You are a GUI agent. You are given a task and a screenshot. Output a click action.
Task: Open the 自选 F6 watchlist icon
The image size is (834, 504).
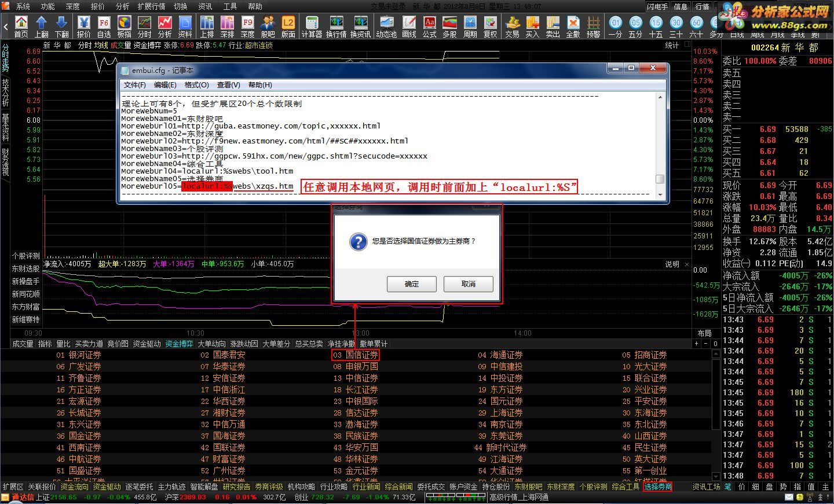tap(104, 27)
